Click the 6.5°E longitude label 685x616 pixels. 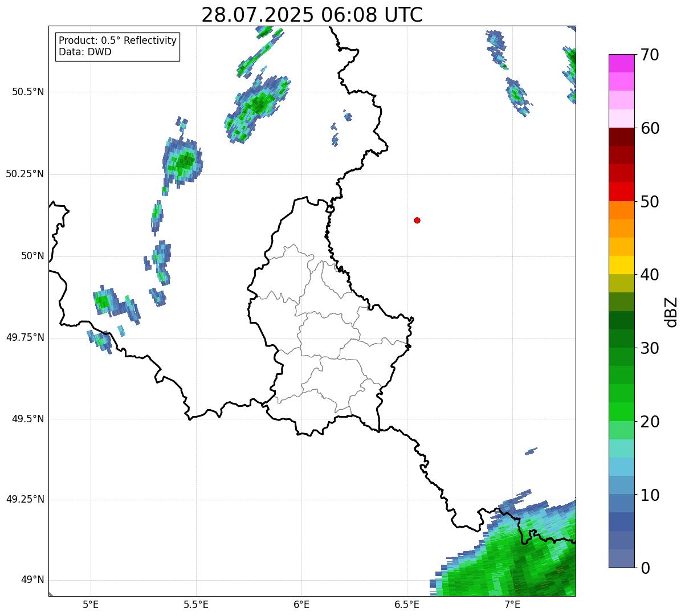tap(407, 604)
